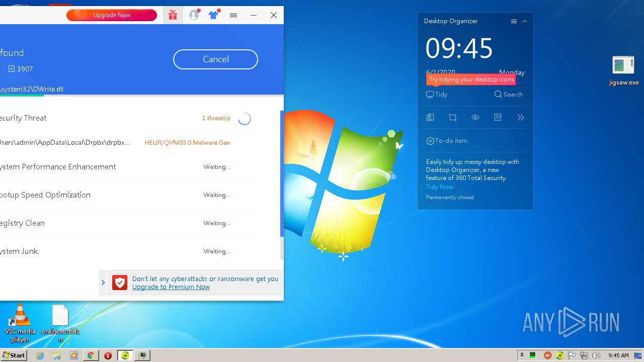
Task: Click Permanently closed link
Action: pyautogui.click(x=450, y=198)
